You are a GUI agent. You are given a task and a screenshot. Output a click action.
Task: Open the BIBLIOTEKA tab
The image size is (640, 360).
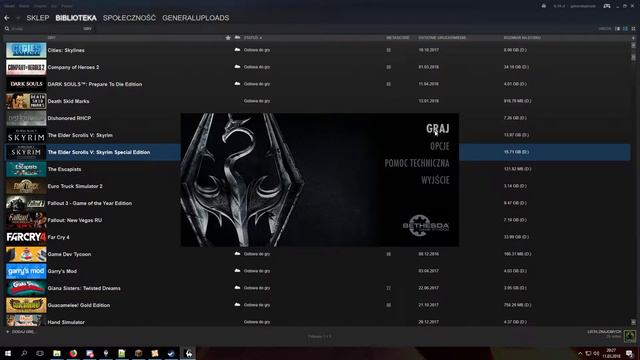click(76, 18)
